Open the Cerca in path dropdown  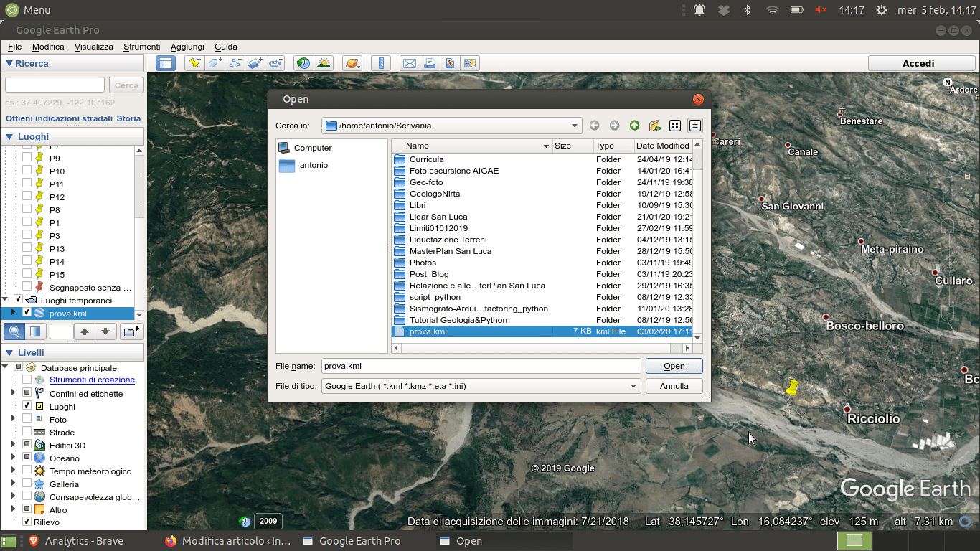451,126
